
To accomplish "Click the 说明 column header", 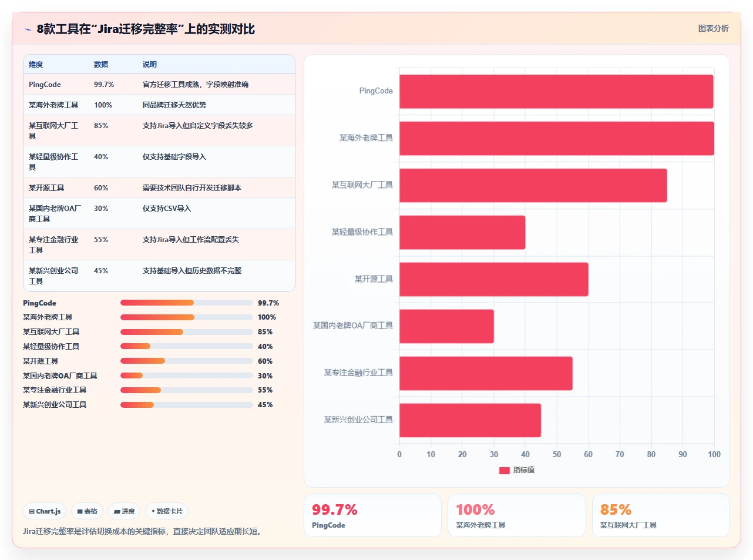I will (150, 65).
